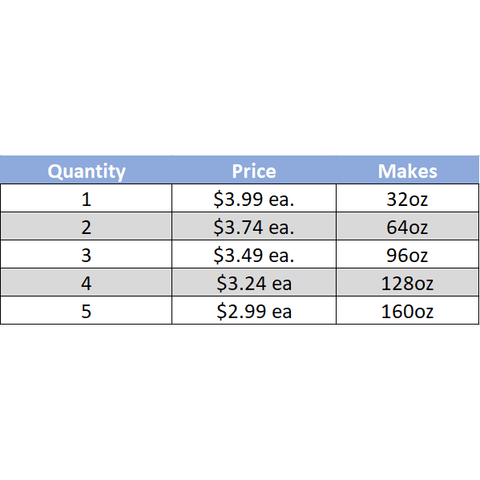Click the $3.49 ea. price cell

point(254,254)
